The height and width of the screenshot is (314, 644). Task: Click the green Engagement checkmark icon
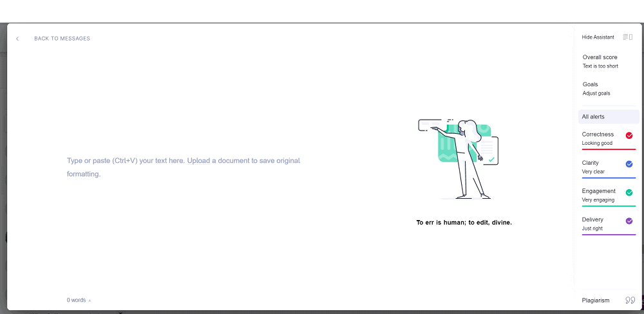[x=629, y=192]
